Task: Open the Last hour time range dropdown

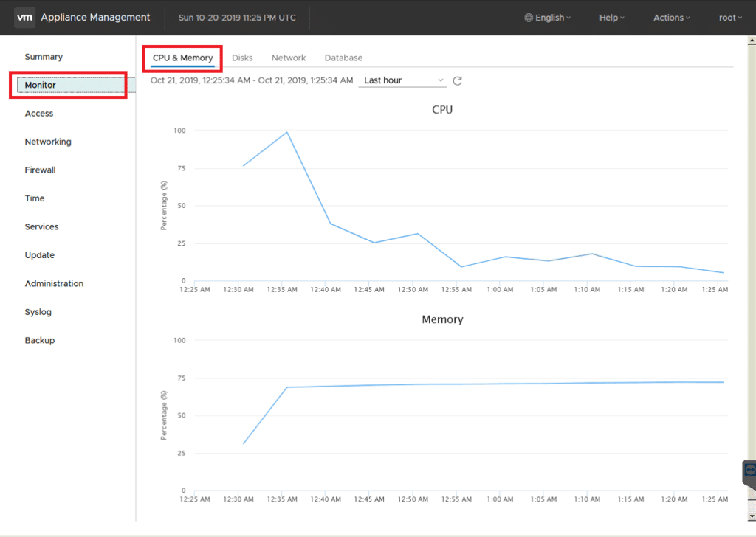Action: [x=403, y=80]
